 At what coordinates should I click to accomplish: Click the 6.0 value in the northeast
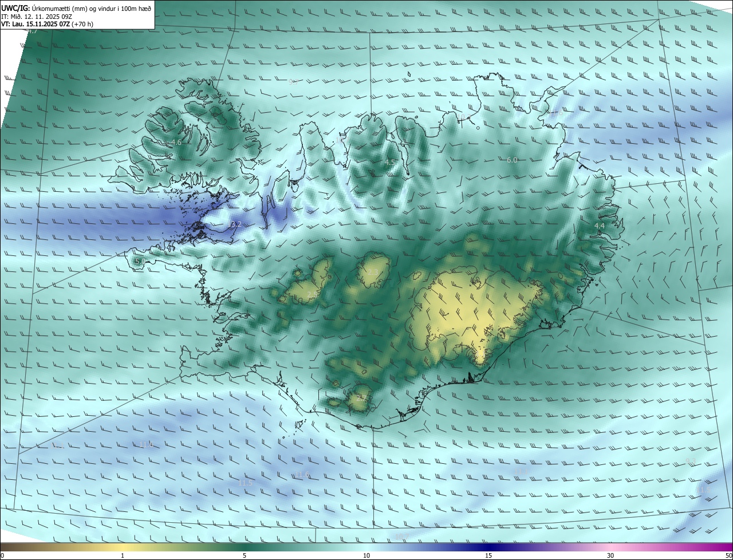click(512, 160)
